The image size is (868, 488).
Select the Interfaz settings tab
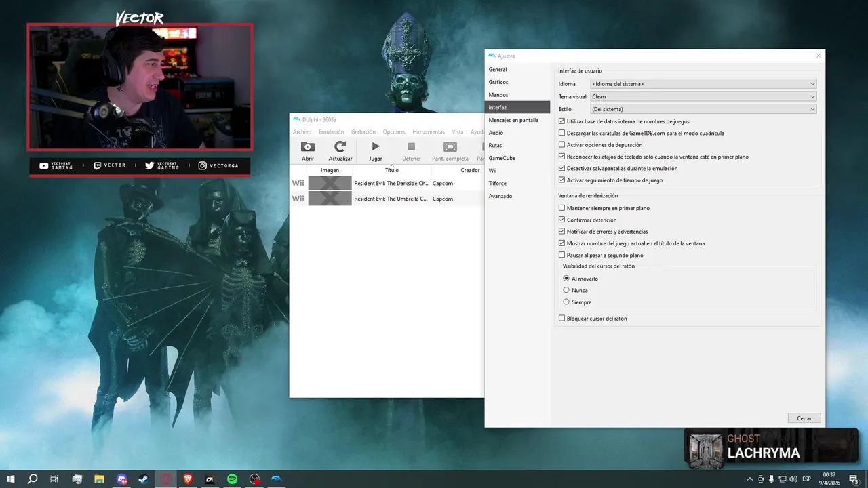point(517,107)
